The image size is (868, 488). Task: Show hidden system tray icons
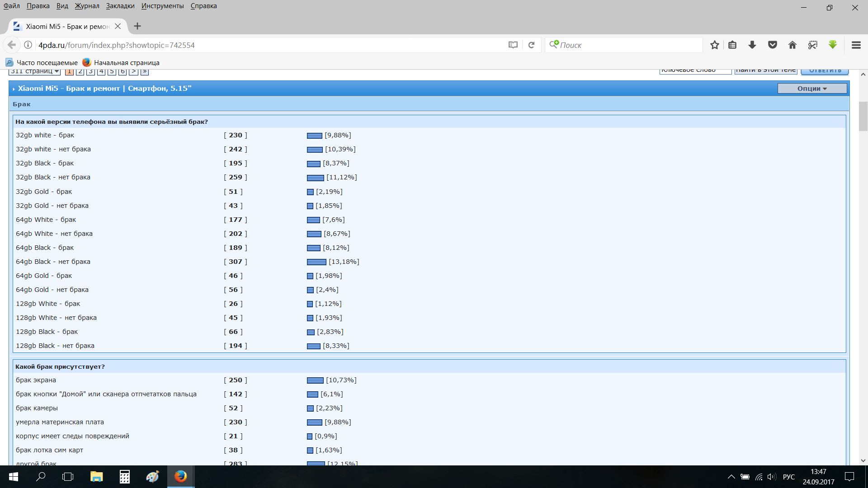coord(731,477)
